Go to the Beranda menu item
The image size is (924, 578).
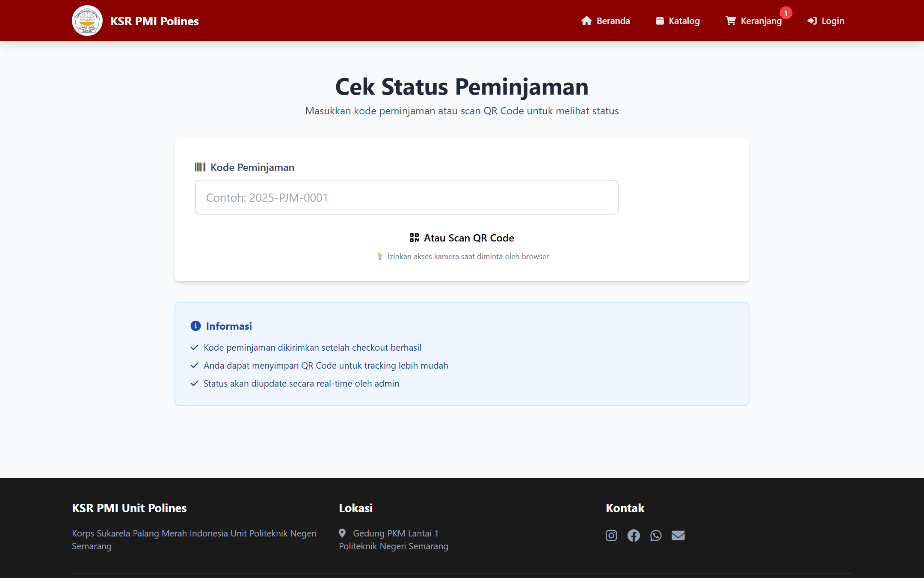(x=606, y=21)
